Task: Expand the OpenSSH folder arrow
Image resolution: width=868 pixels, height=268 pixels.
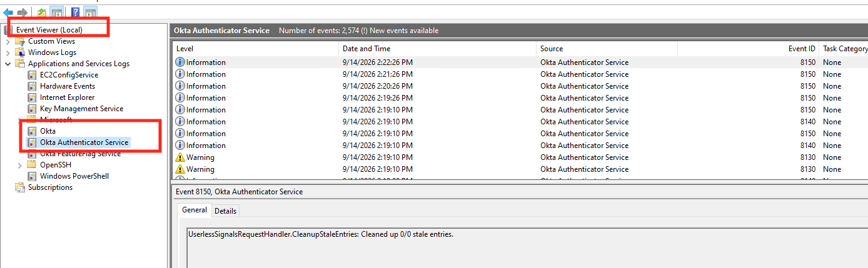Action: tap(20, 165)
